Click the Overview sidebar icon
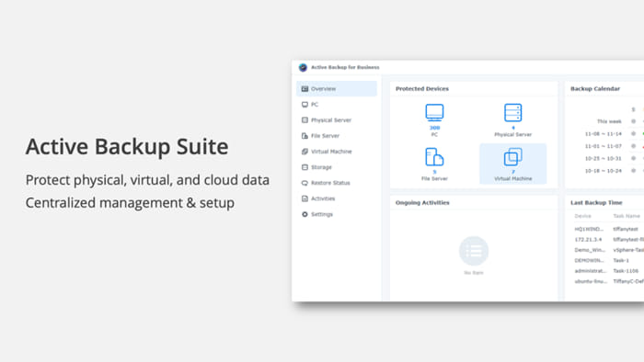 tap(305, 88)
